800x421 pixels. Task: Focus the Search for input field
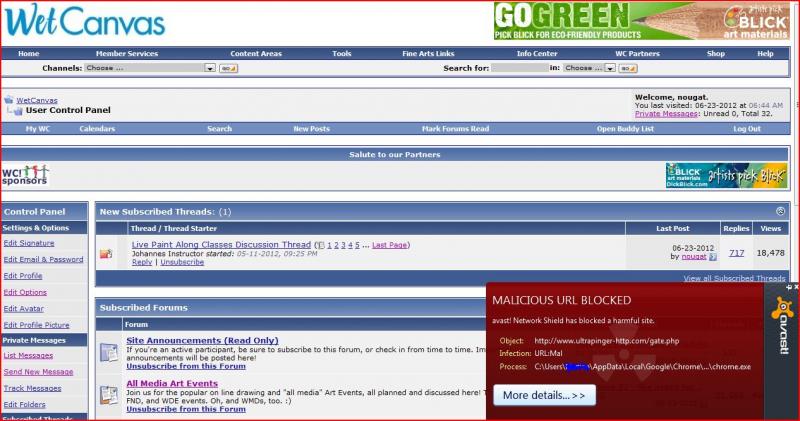click(x=519, y=68)
